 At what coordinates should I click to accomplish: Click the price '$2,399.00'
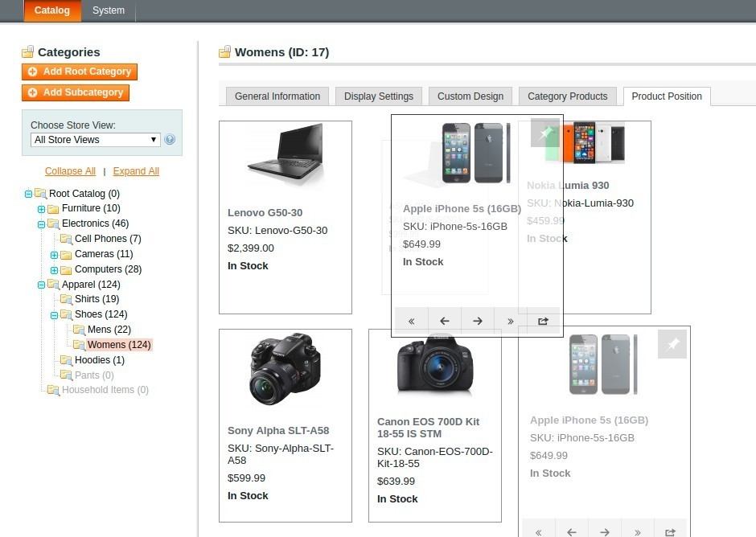click(251, 248)
